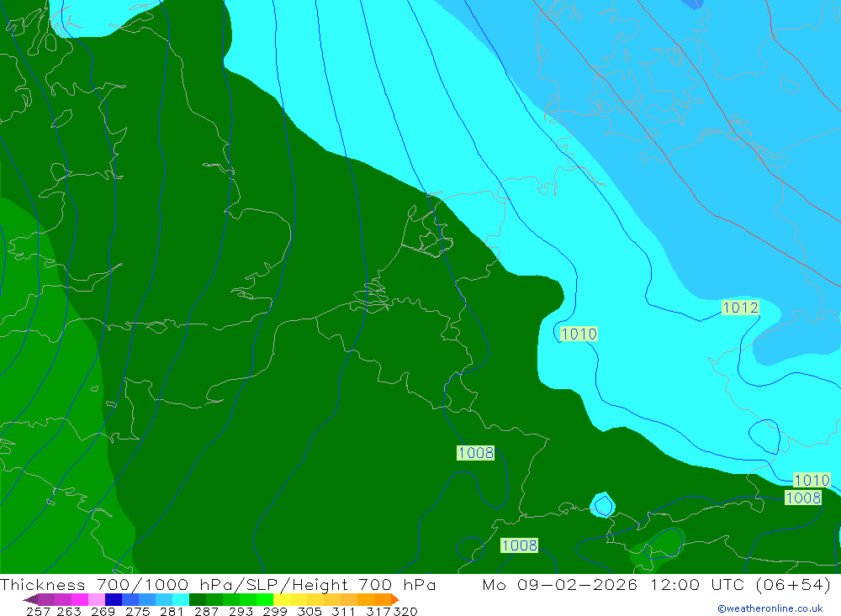The height and width of the screenshot is (616, 841).
Task: Click the date text 'Mo 09-02-2026 12:00 UTC'
Action: [616, 584]
